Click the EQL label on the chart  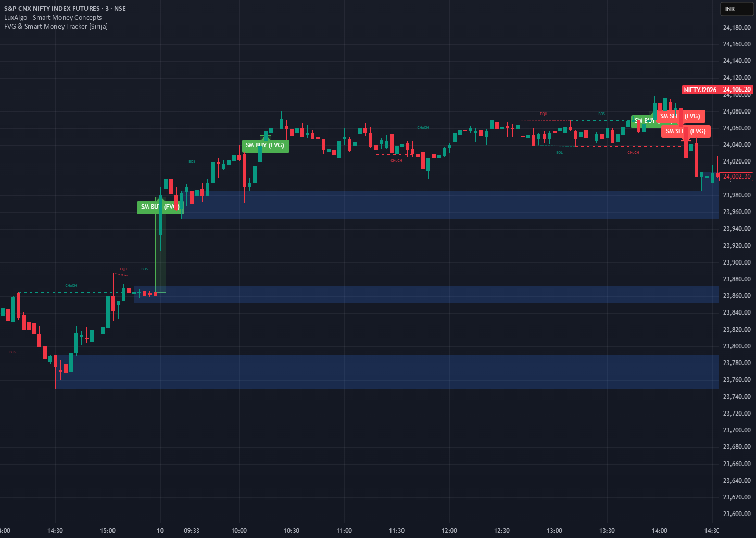click(x=559, y=153)
